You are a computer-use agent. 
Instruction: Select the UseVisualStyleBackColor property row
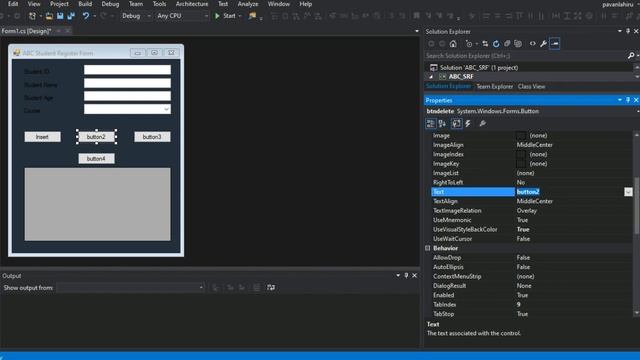coord(531,229)
